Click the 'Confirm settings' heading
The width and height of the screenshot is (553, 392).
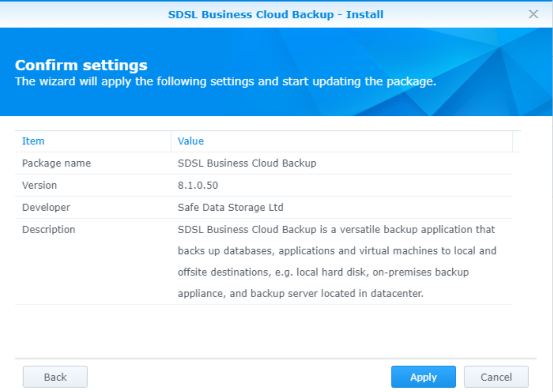click(x=81, y=65)
